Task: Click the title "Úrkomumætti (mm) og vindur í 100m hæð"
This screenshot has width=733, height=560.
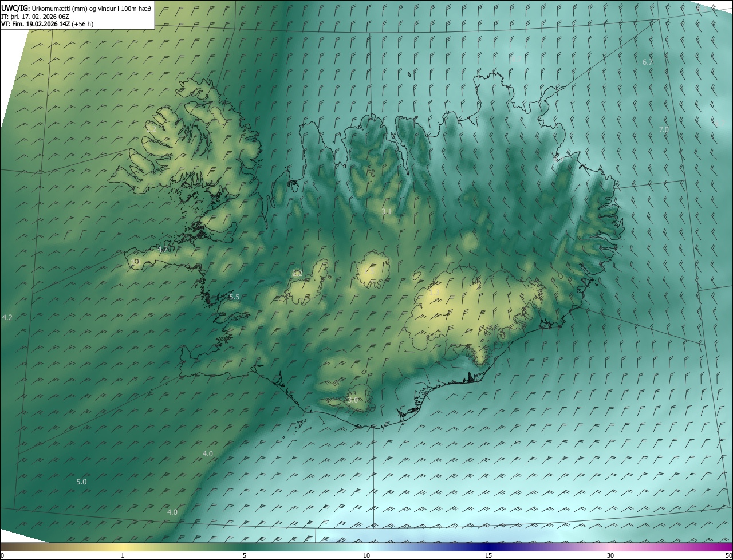Action: [92, 9]
